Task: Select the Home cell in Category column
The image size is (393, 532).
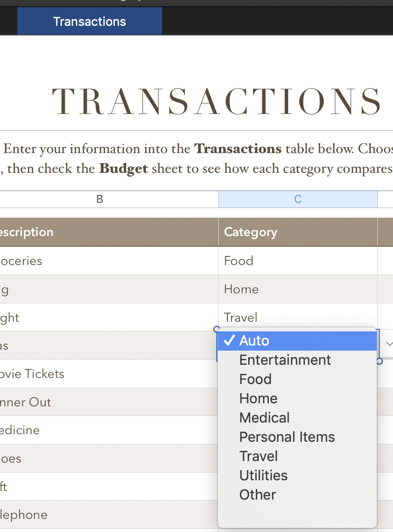Action: [x=298, y=289]
